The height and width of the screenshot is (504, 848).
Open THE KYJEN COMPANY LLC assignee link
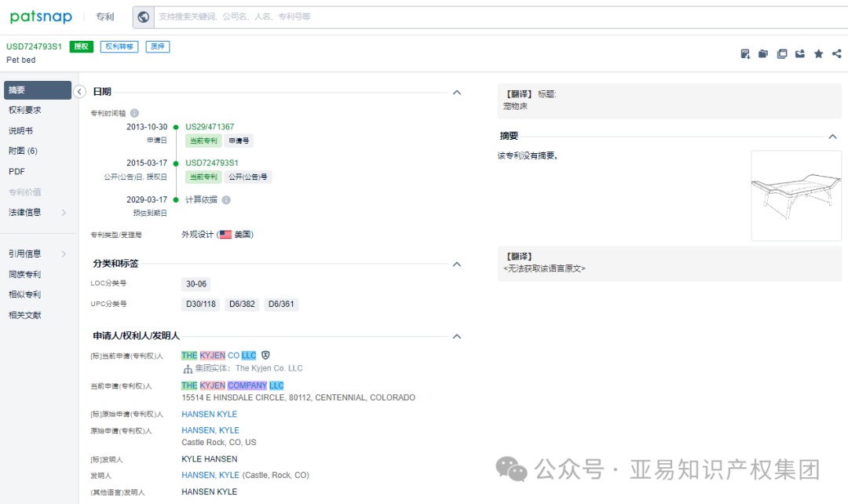click(x=232, y=385)
